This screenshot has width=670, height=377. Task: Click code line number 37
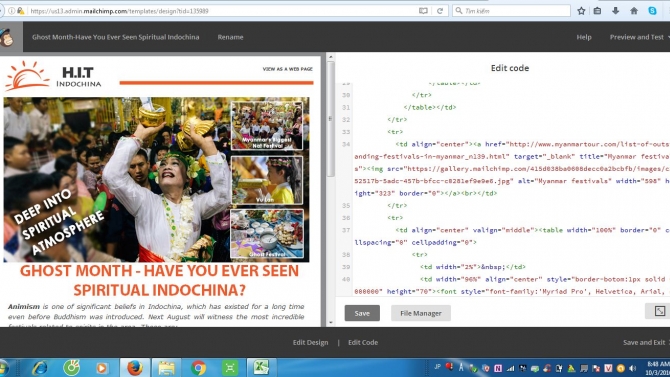[x=346, y=230]
